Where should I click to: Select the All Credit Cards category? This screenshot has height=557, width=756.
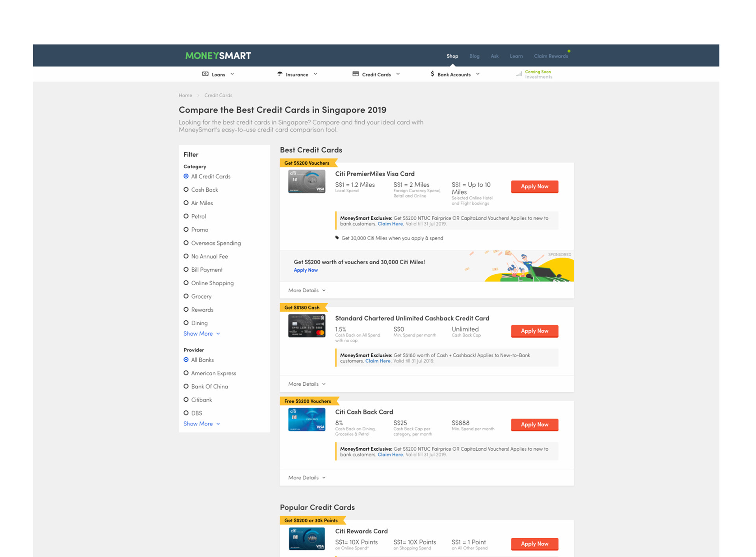(x=207, y=176)
